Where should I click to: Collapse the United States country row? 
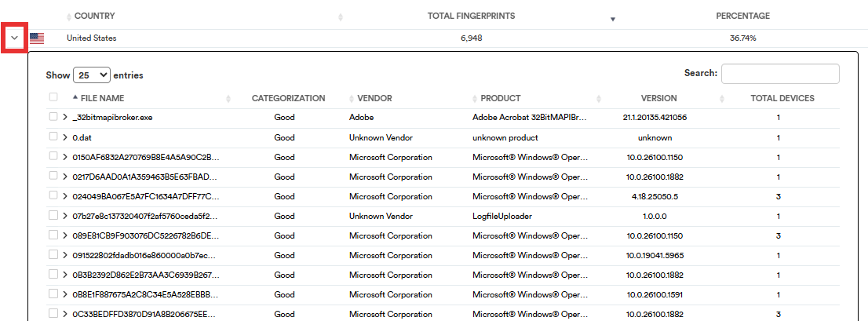click(15, 38)
